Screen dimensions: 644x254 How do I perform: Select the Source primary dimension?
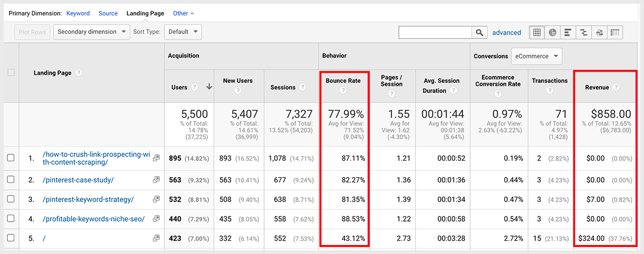pos(108,13)
